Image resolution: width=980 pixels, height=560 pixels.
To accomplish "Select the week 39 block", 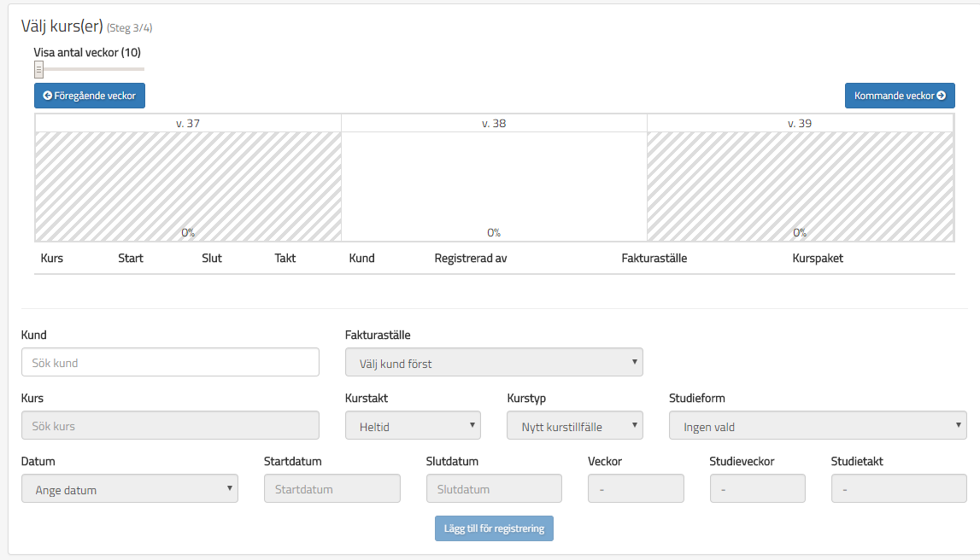I will coord(800,186).
